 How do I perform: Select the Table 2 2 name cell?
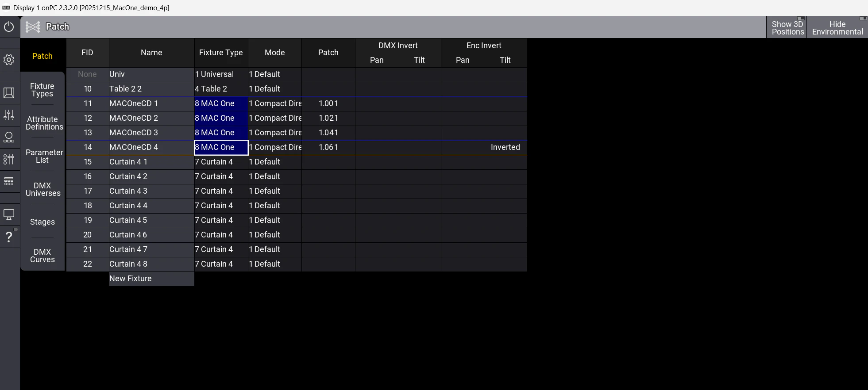tap(151, 89)
